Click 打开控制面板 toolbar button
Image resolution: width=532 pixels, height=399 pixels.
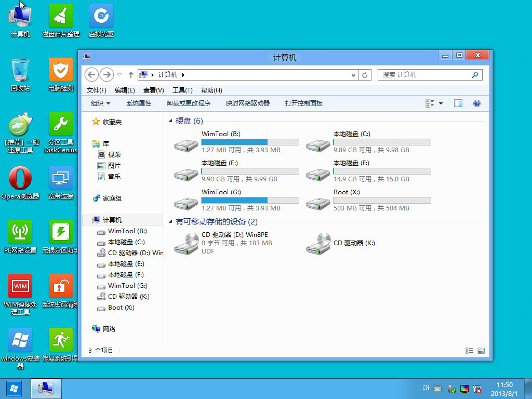tap(303, 103)
